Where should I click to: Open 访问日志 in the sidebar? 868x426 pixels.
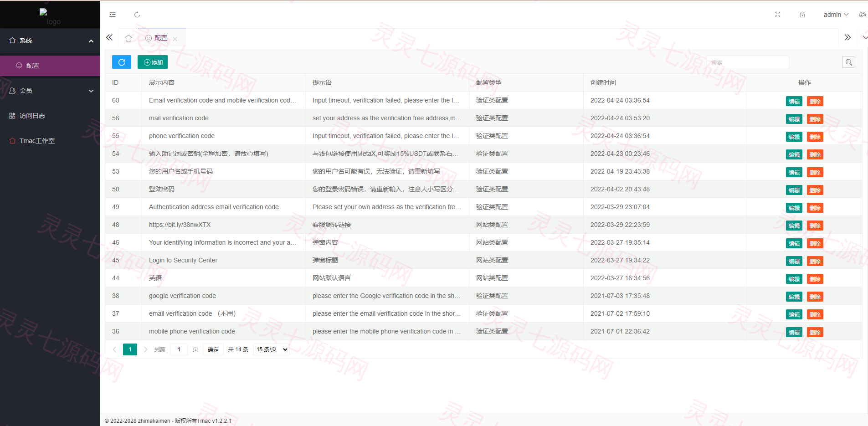tap(50, 116)
